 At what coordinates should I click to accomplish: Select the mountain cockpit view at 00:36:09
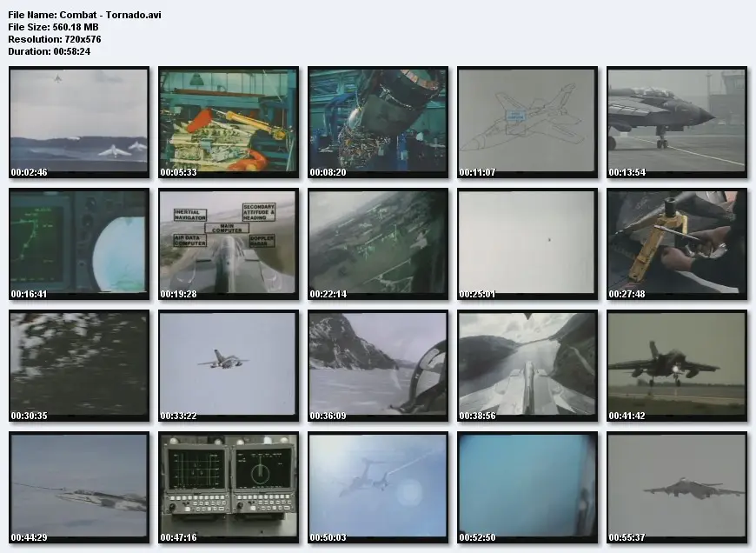[378, 365]
